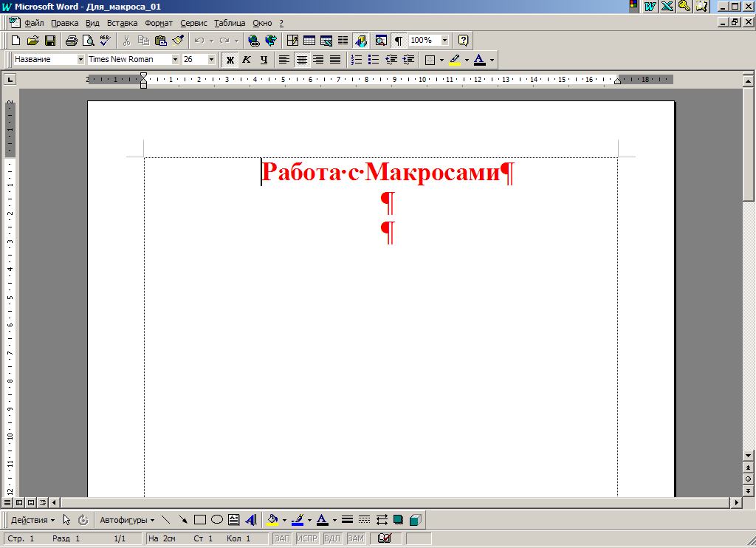Open undo history dropdown arrow
Image resolution: width=756 pixels, height=548 pixels.
[x=211, y=41]
